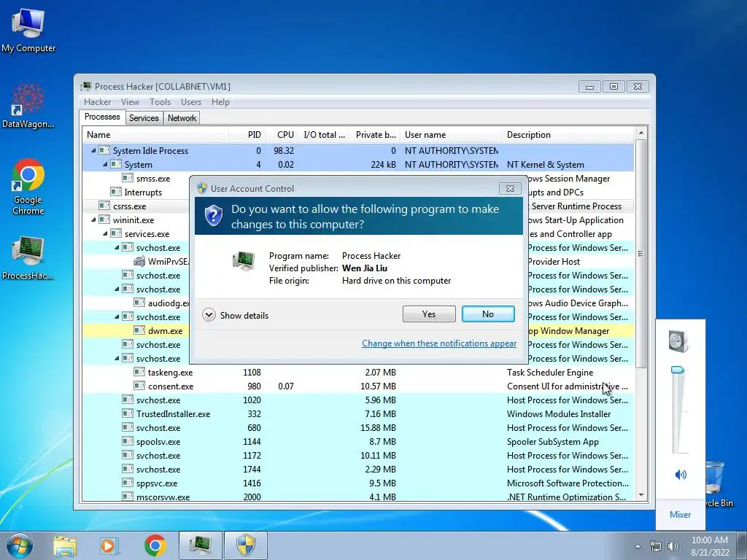The image size is (747, 560).
Task: Click the network tray icon
Action: (656, 547)
